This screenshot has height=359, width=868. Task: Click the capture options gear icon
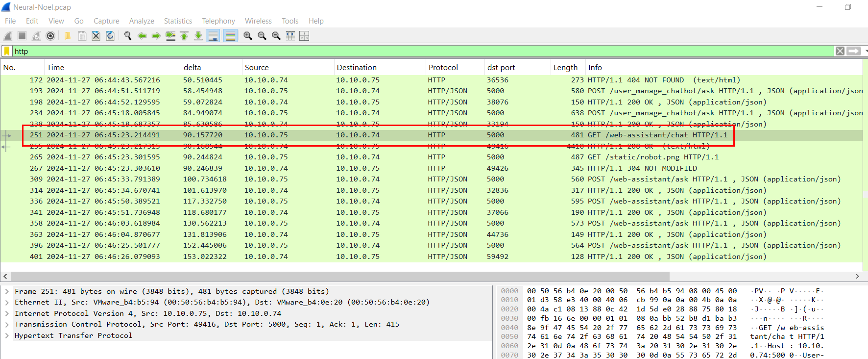click(x=50, y=36)
